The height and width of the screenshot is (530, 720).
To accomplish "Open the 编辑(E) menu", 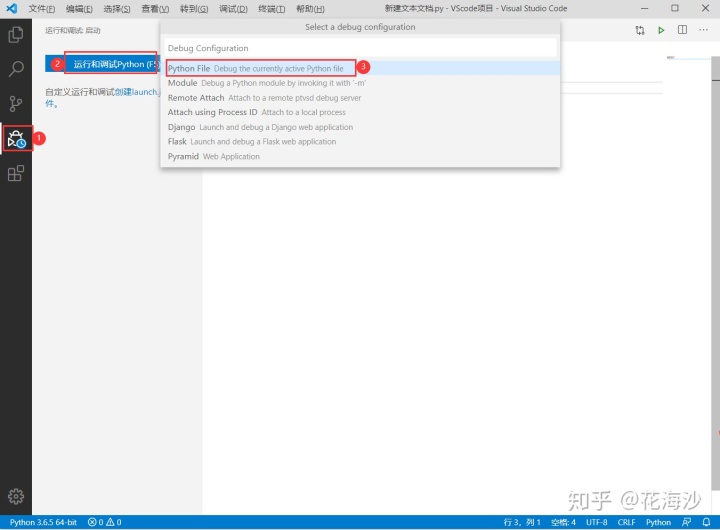I will click(79, 9).
